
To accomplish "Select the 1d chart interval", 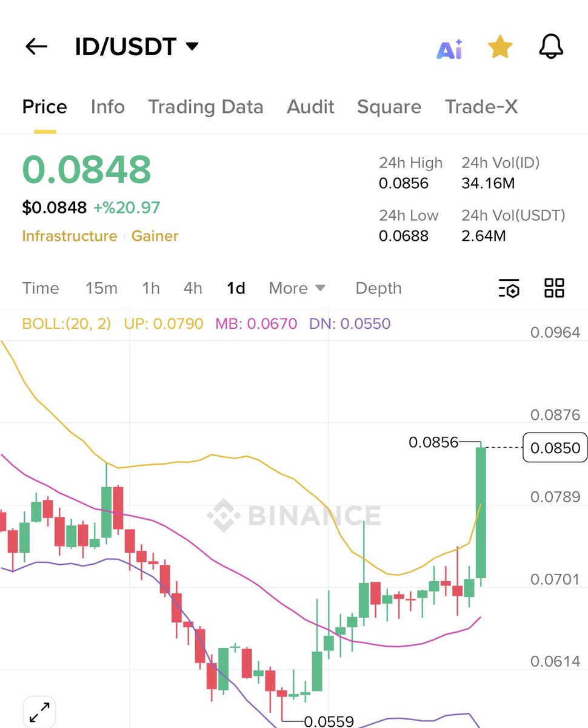I will (236, 288).
